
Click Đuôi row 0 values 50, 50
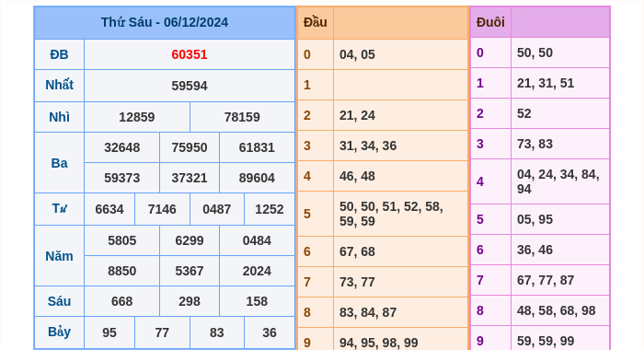point(535,52)
